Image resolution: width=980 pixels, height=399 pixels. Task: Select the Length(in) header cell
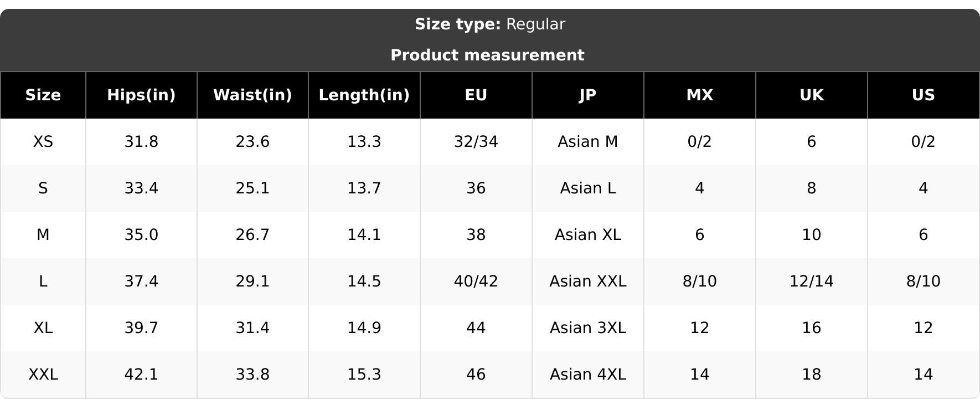click(364, 95)
